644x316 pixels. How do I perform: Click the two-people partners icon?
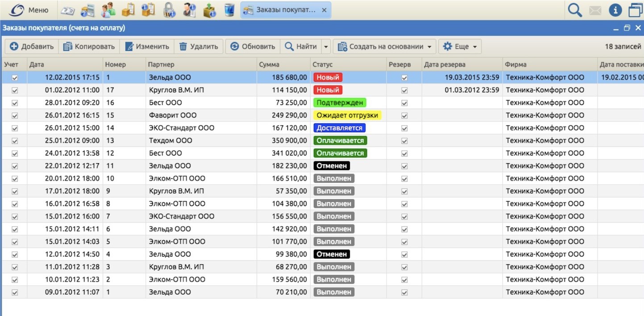[108, 10]
